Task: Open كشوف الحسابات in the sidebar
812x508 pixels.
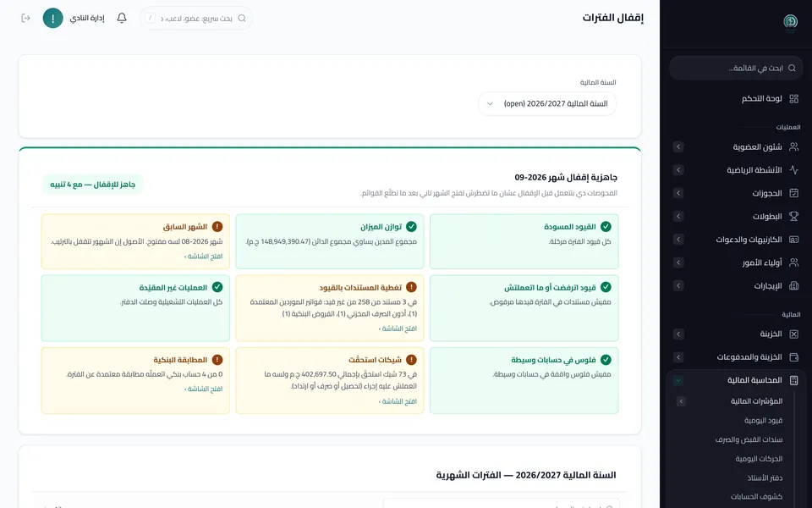Action: [756, 497]
